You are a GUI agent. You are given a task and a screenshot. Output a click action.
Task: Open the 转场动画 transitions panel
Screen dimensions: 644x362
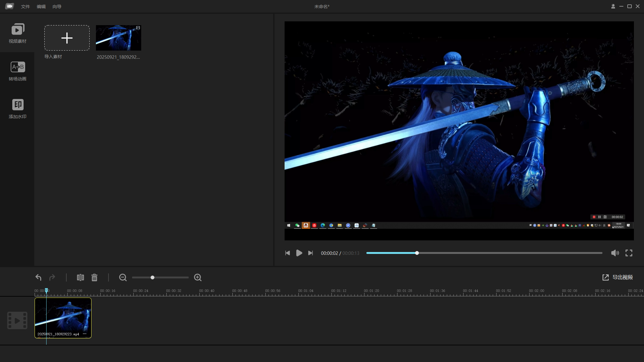(17, 71)
